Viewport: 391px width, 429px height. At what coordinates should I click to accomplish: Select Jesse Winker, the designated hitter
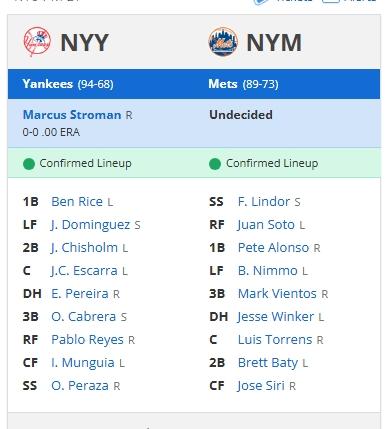click(275, 317)
